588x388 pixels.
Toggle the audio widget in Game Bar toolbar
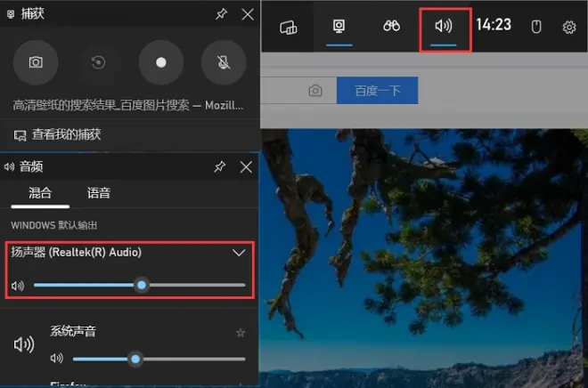444,27
